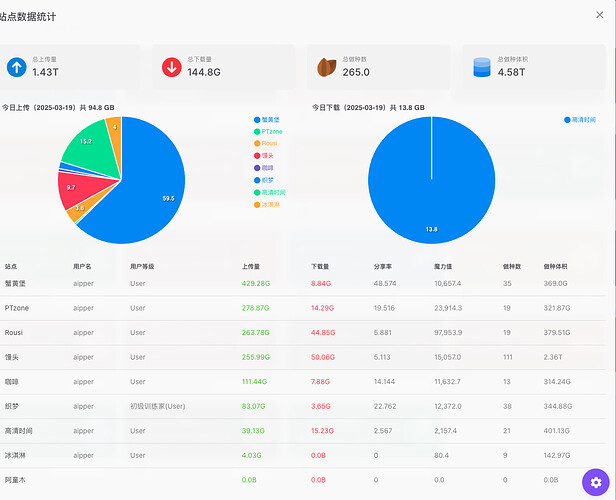Click total seeding size 4.58T

[511, 72]
